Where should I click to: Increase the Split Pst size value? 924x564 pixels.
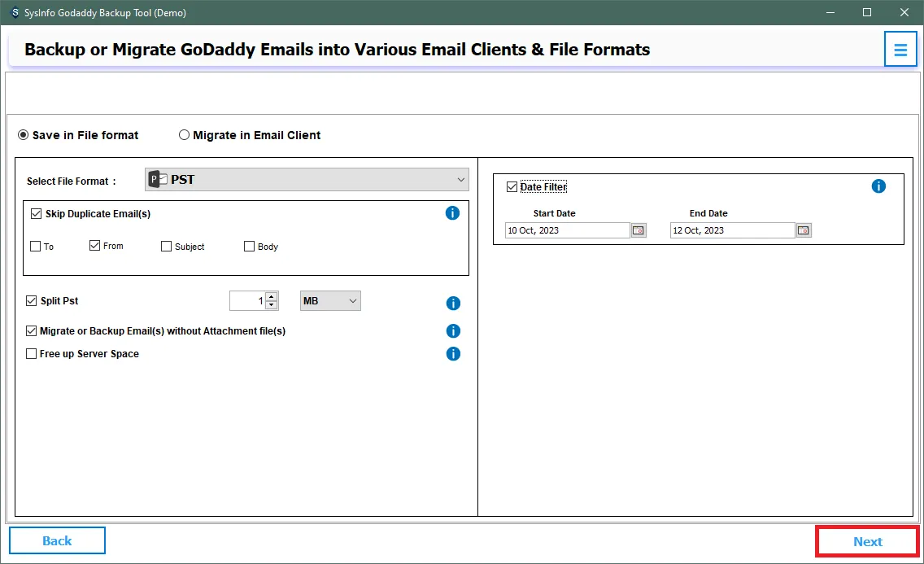coord(272,296)
